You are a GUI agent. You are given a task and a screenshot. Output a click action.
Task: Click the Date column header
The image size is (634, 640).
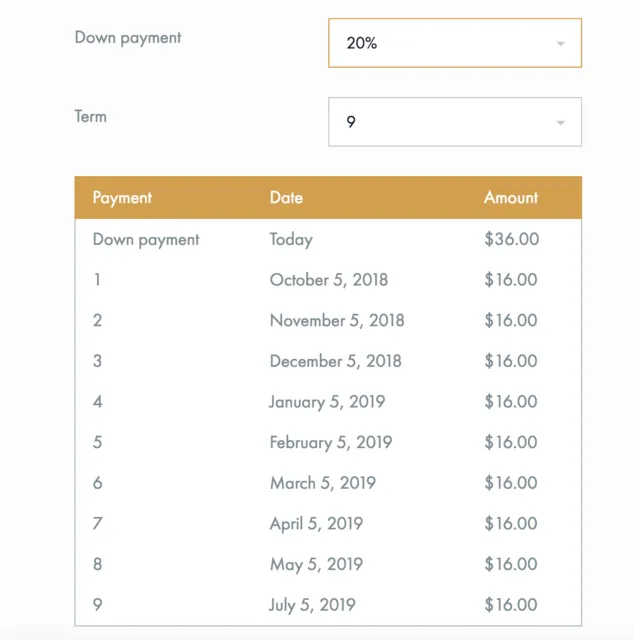(286, 198)
